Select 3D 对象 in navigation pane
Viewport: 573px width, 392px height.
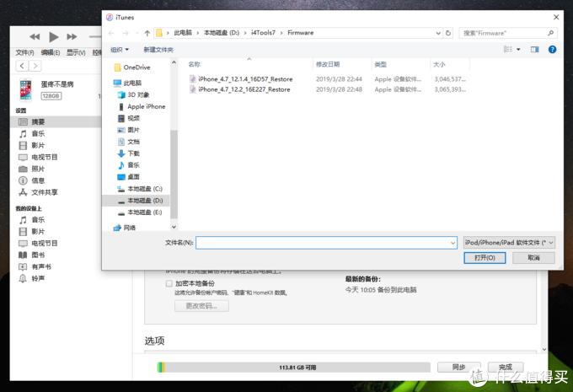[x=138, y=94]
